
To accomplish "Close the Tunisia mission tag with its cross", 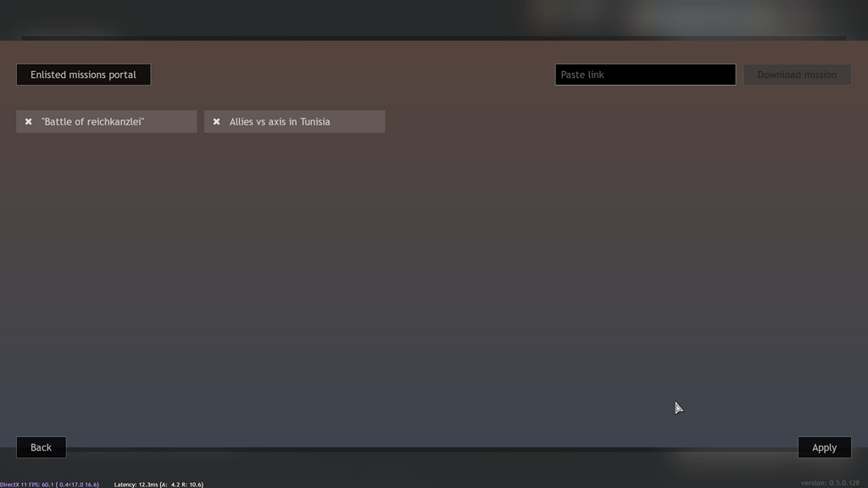I will click(216, 122).
